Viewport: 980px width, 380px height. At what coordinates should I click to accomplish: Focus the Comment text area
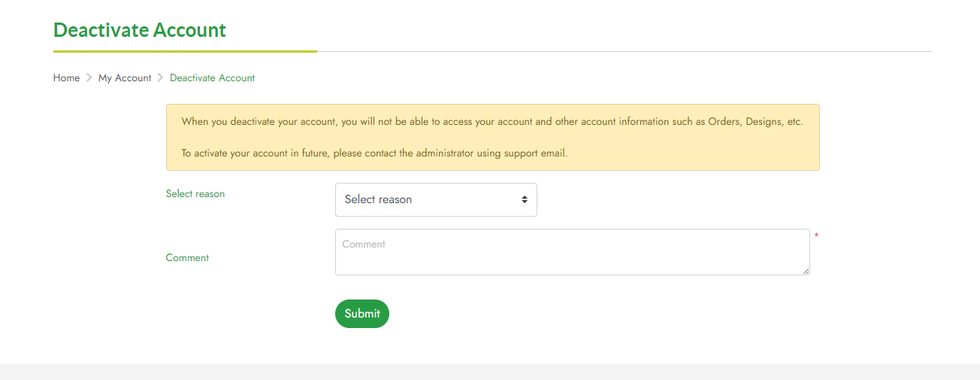point(572,252)
